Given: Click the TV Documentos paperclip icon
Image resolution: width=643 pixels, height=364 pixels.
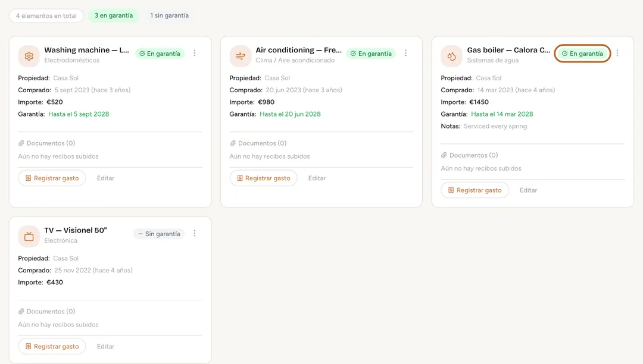Looking at the screenshot, I should coord(21,312).
